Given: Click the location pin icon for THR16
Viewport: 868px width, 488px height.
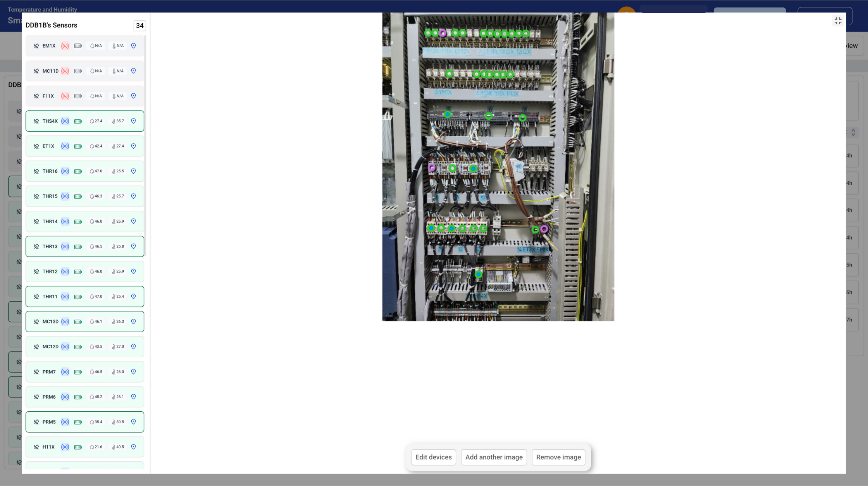Looking at the screenshot, I should pyautogui.click(x=133, y=172).
